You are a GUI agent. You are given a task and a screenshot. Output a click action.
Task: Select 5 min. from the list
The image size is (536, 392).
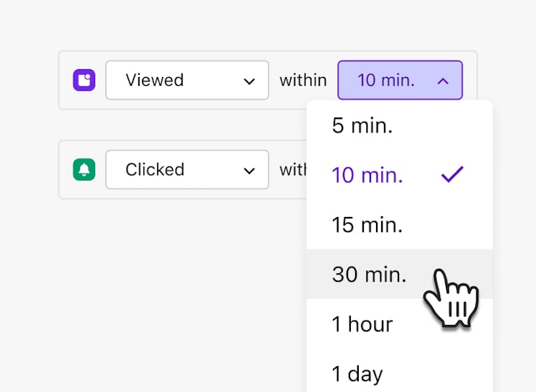[399, 125]
